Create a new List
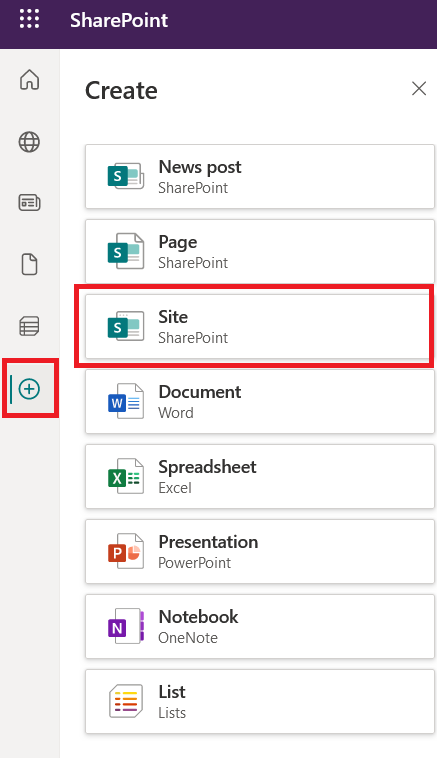This screenshot has height=758, width=437. [260, 701]
